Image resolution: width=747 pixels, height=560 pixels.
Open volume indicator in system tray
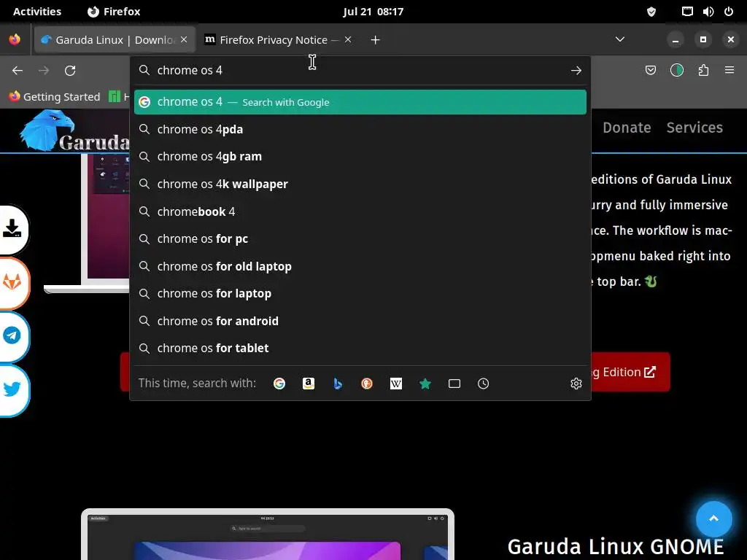point(708,12)
